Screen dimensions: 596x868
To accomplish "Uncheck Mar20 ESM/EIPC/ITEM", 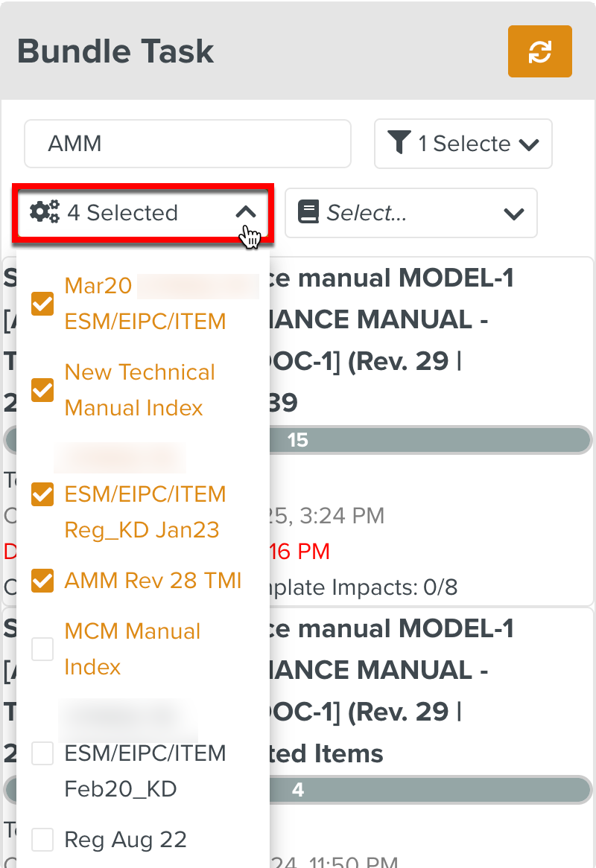I will pos(42,304).
